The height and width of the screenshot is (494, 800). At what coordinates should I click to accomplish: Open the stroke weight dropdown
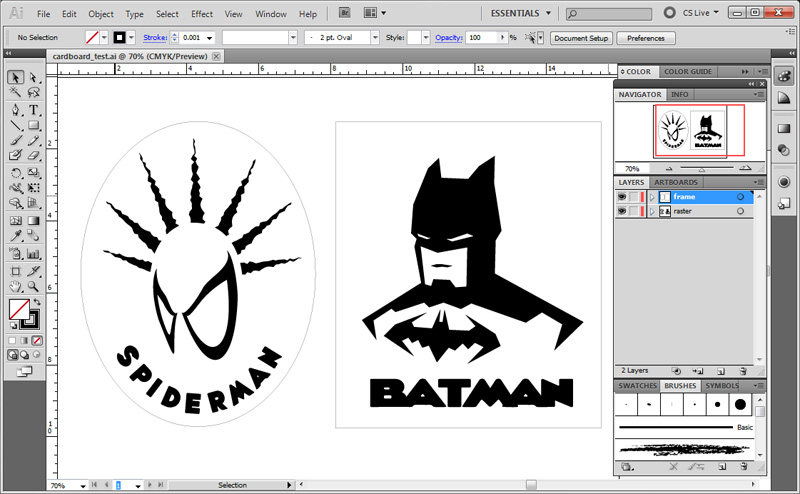point(209,38)
